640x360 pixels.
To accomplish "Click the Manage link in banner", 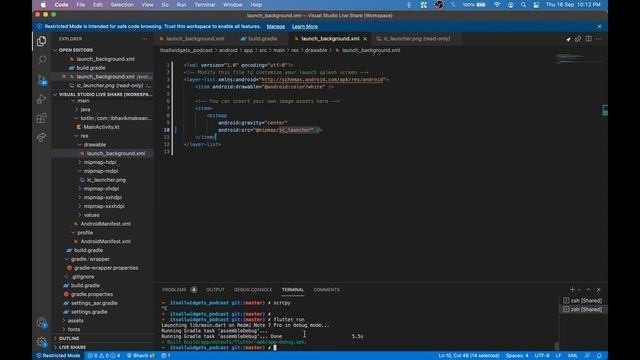I will 276,27.
